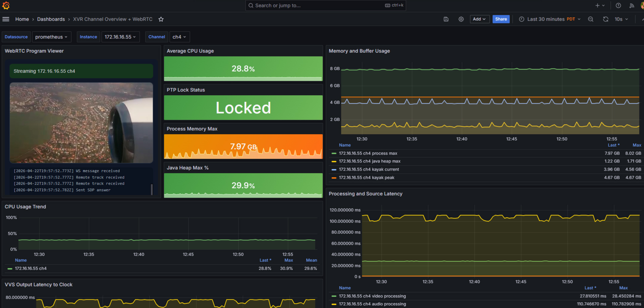
Task: Click the Search or jump to field
Action: click(x=325, y=5)
